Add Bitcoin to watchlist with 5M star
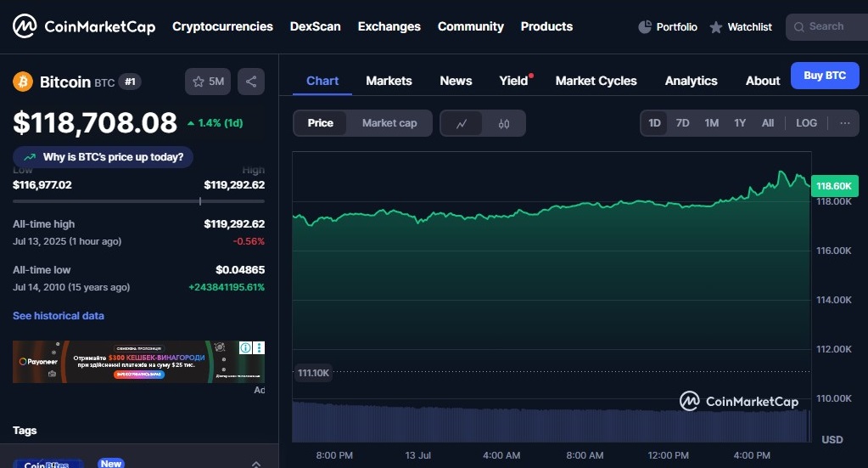The image size is (868, 468). [208, 82]
